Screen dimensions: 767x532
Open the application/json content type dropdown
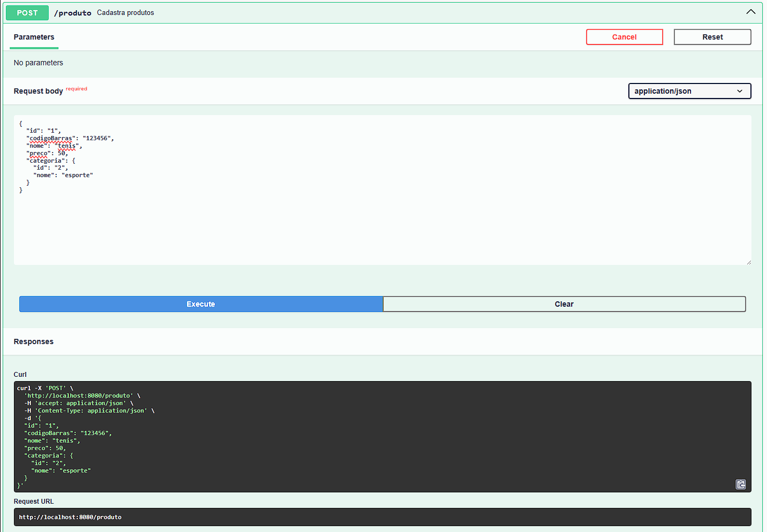click(689, 91)
